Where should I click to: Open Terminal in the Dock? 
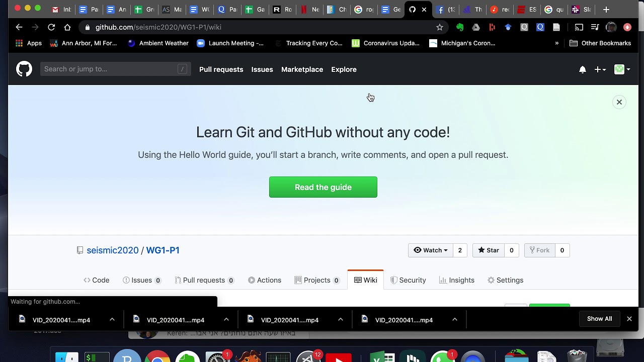coord(97,356)
